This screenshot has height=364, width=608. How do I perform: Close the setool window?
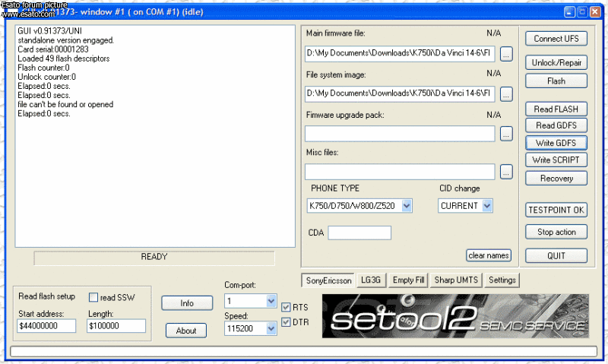(x=595, y=12)
